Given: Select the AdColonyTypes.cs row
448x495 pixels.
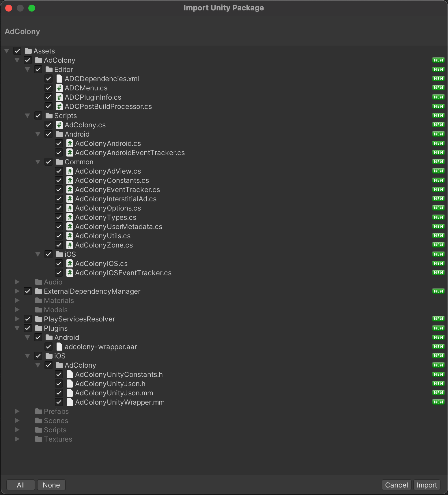Looking at the screenshot, I should pyautogui.click(x=224, y=217).
